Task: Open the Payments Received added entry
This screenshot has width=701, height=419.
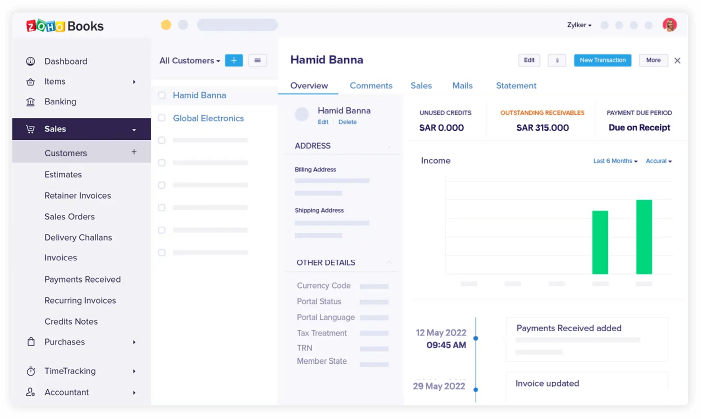Action: [x=587, y=339]
